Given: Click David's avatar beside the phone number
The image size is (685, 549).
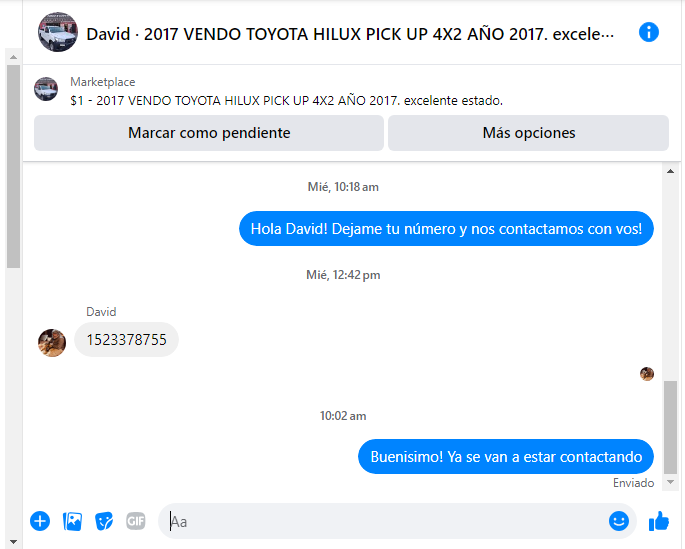Looking at the screenshot, I should [52, 343].
